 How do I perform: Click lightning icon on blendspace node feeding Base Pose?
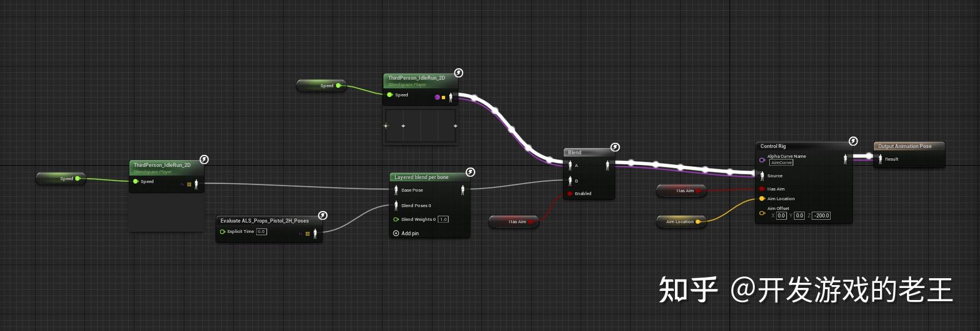point(204,159)
